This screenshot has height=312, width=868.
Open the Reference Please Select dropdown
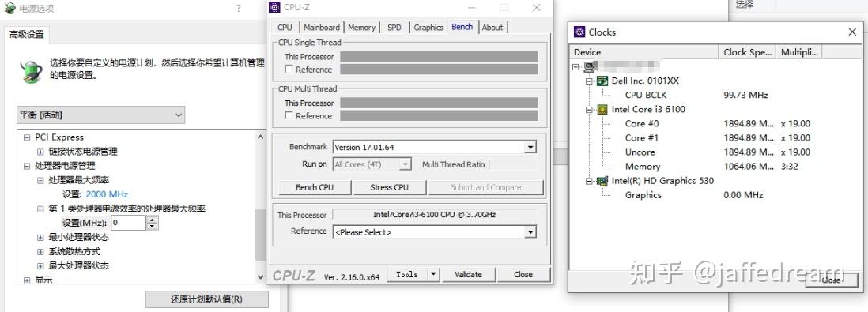point(530,232)
